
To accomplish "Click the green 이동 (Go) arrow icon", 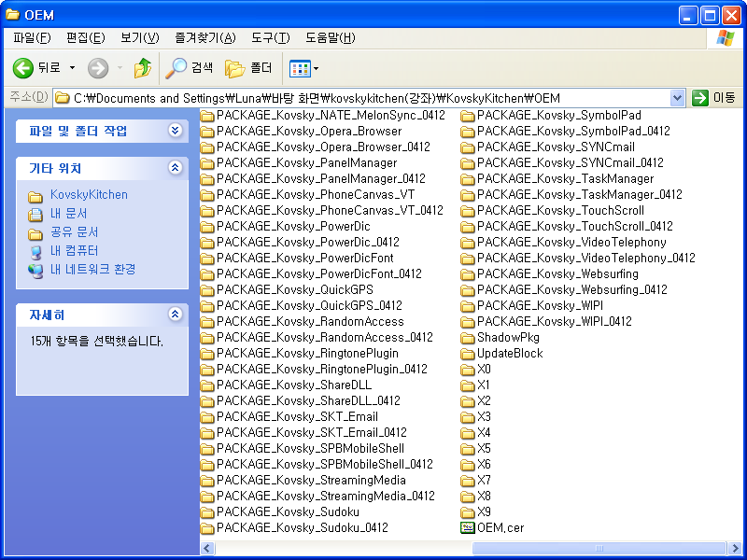I will pyautogui.click(x=699, y=97).
